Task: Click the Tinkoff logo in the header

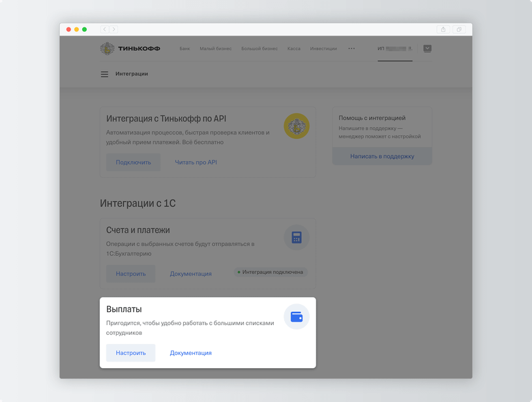Action: pos(130,48)
